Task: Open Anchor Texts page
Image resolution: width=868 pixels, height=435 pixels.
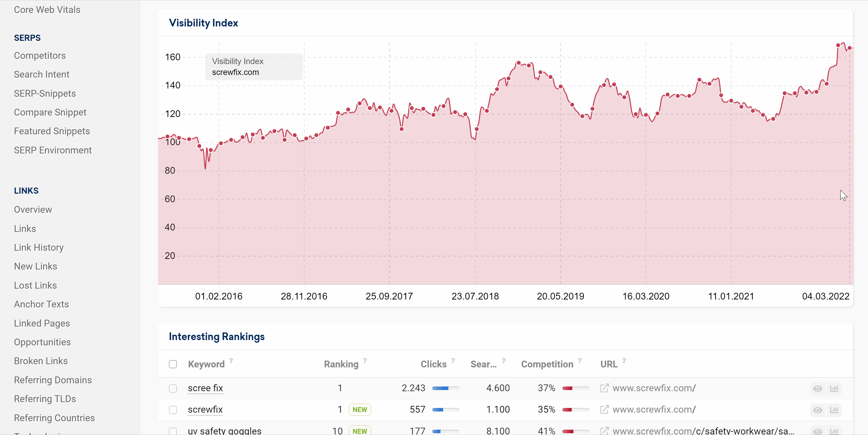Action: (x=41, y=304)
